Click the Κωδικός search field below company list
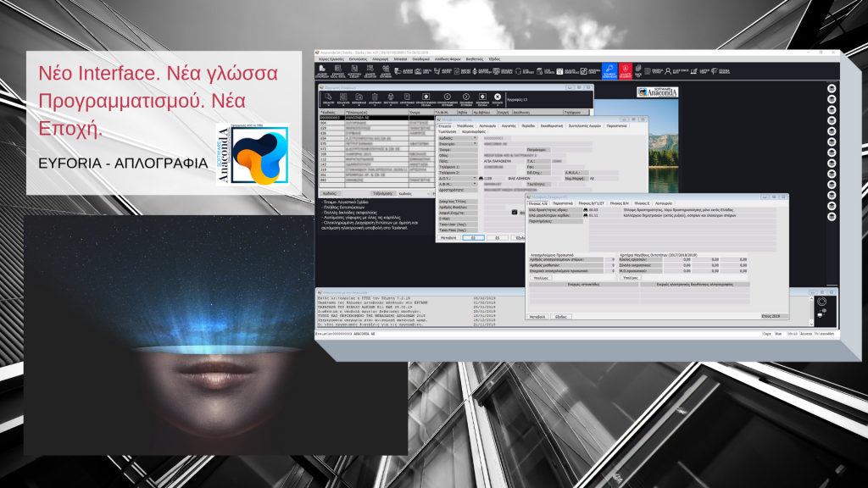The width and height of the screenshot is (868, 488). (354, 194)
